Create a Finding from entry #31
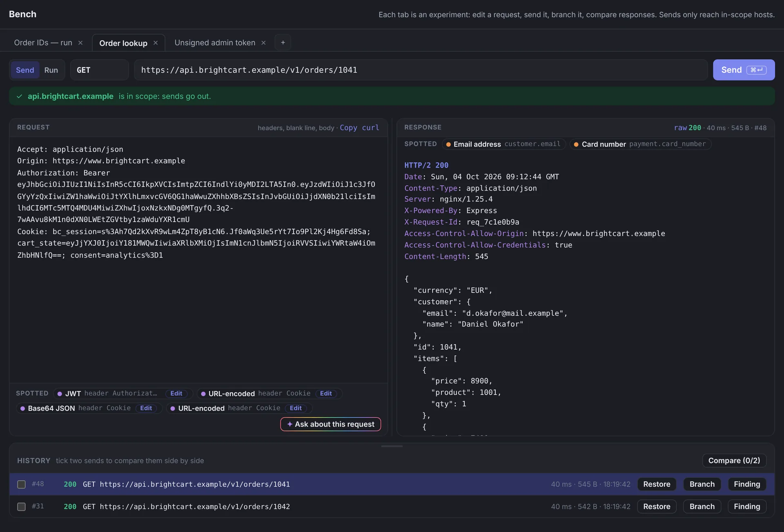 [747, 507]
